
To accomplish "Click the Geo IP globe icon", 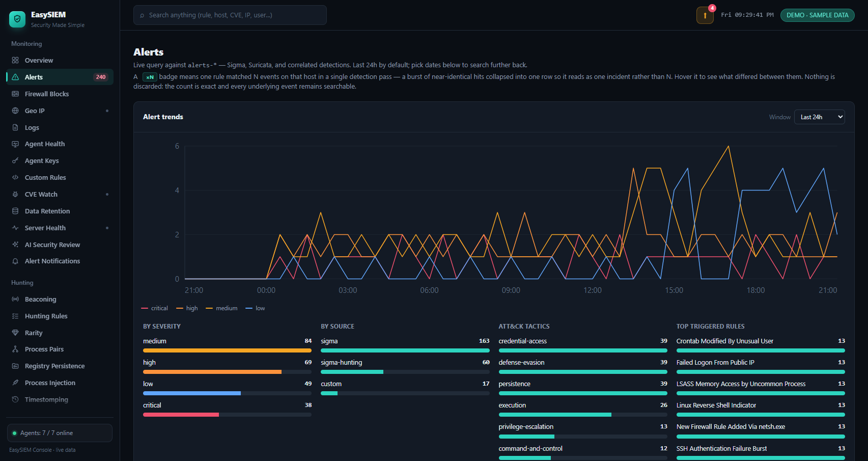I will point(15,111).
